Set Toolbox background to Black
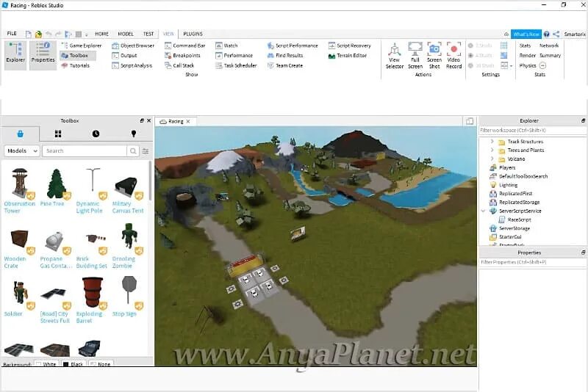Screen dimensions: 588x392 [x=73, y=364]
